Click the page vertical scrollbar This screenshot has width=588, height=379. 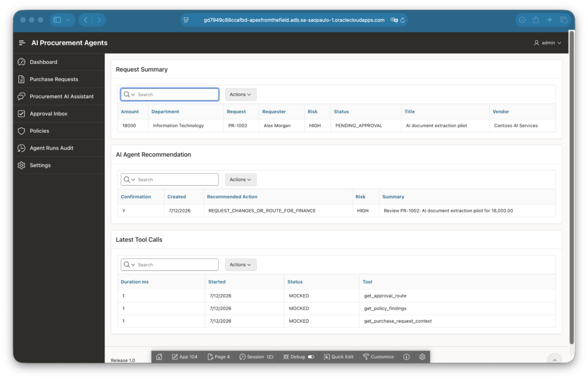(572, 187)
